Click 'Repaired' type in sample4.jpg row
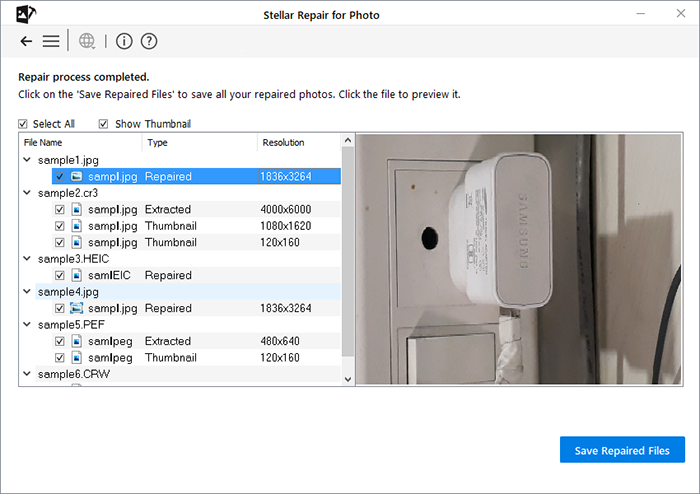Screen dimensions: 700x494 pyautogui.click(x=168, y=308)
